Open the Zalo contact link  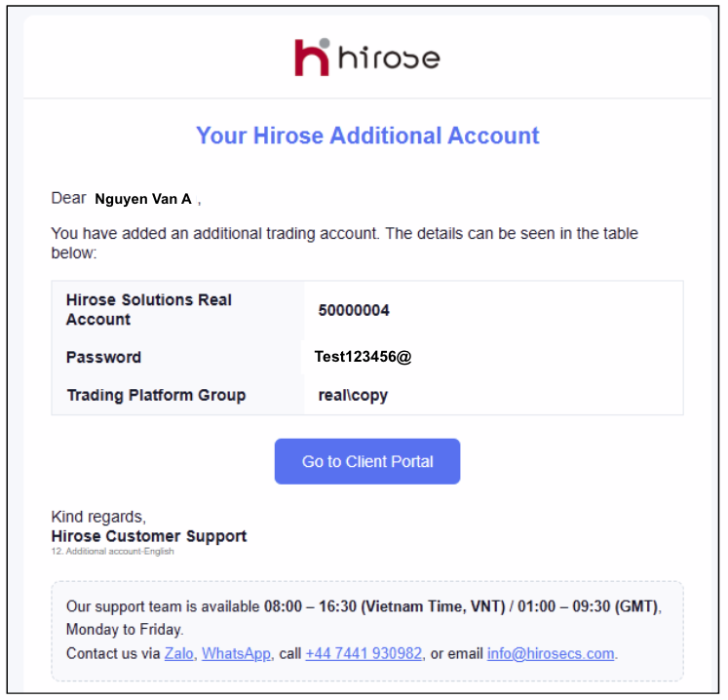[x=177, y=653]
